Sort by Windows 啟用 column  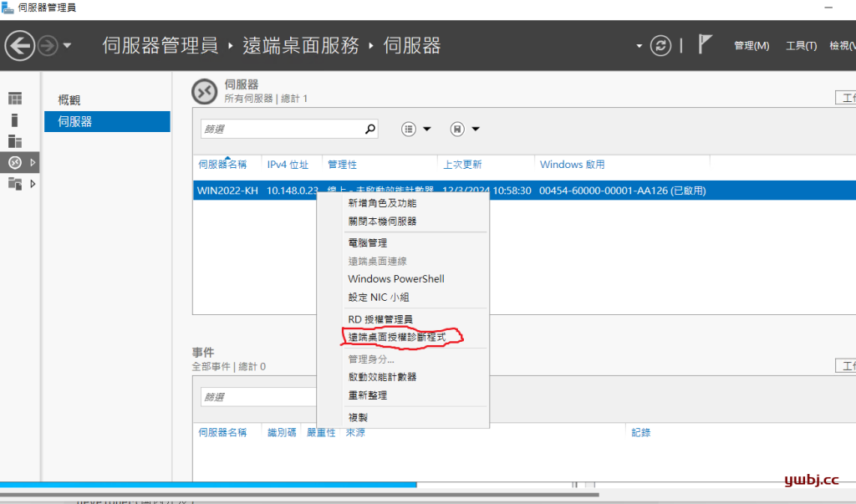[572, 165]
